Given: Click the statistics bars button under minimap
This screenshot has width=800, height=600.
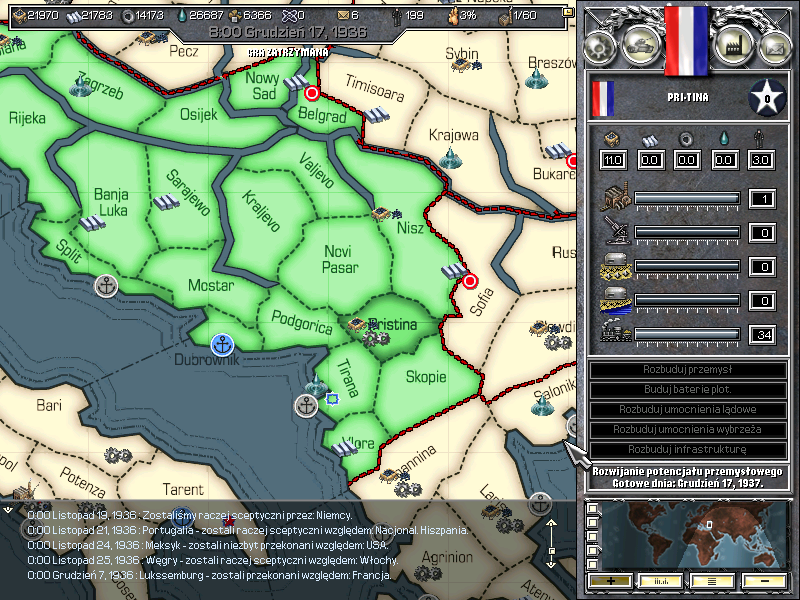Looking at the screenshot, I should tap(661, 581).
